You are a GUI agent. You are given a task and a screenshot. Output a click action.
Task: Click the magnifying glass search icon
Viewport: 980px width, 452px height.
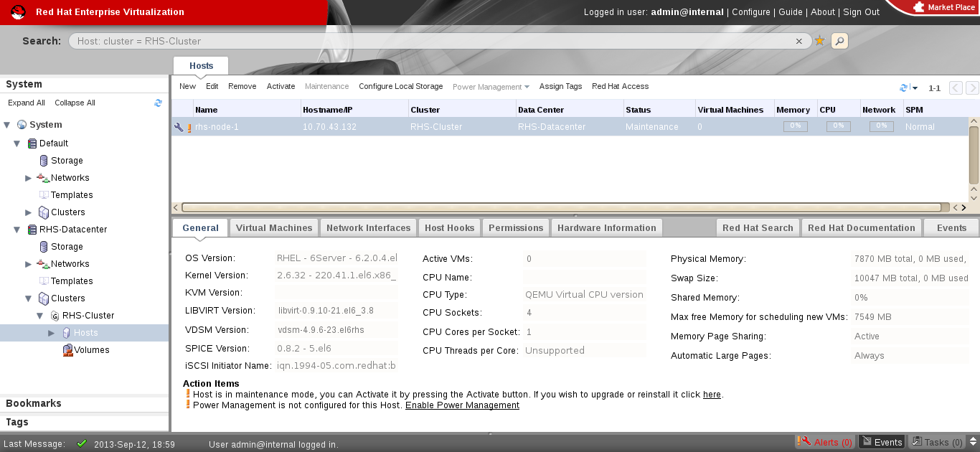[839, 41]
